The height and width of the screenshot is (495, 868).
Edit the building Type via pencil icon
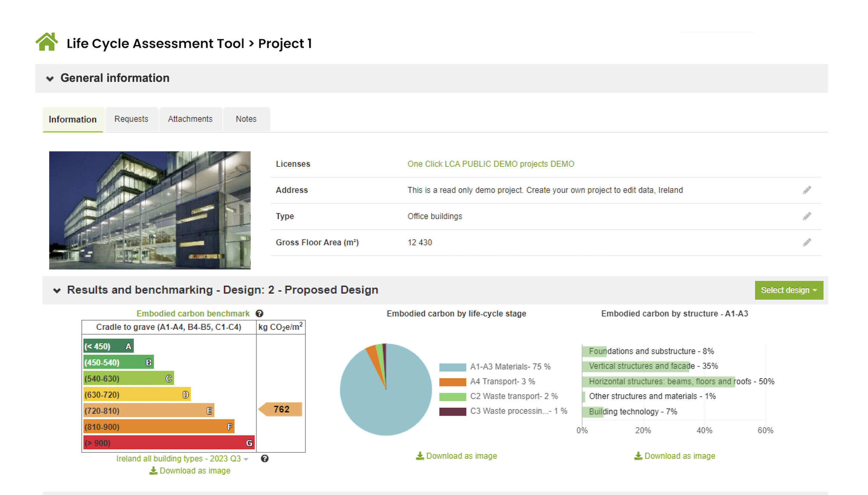807,216
